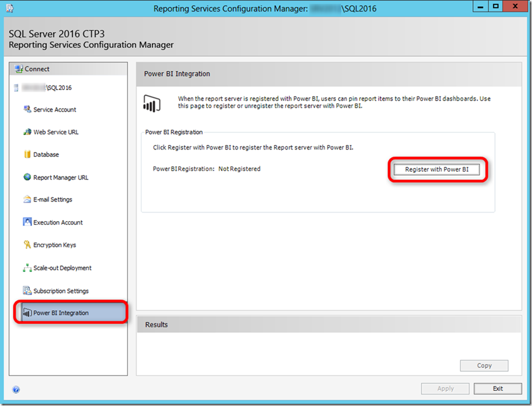Screen dimensions: 532x406
Task: Click the Not Registered status text
Action: tap(239, 169)
